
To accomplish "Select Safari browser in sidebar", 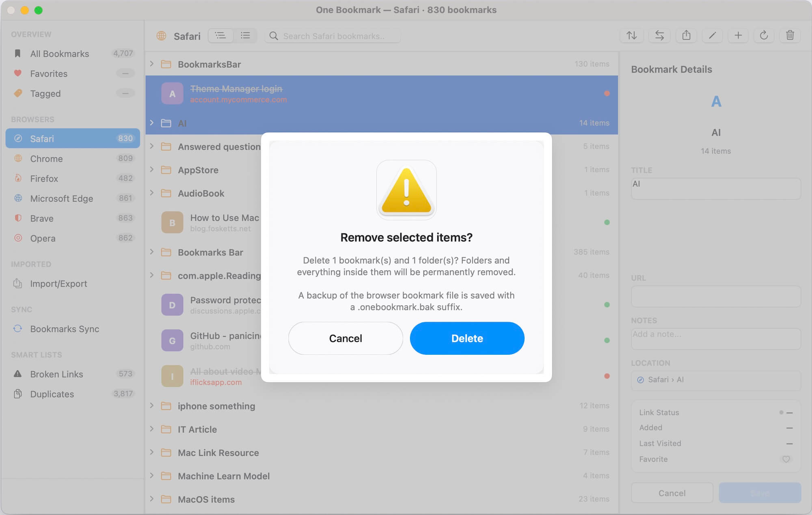I will [x=73, y=138].
